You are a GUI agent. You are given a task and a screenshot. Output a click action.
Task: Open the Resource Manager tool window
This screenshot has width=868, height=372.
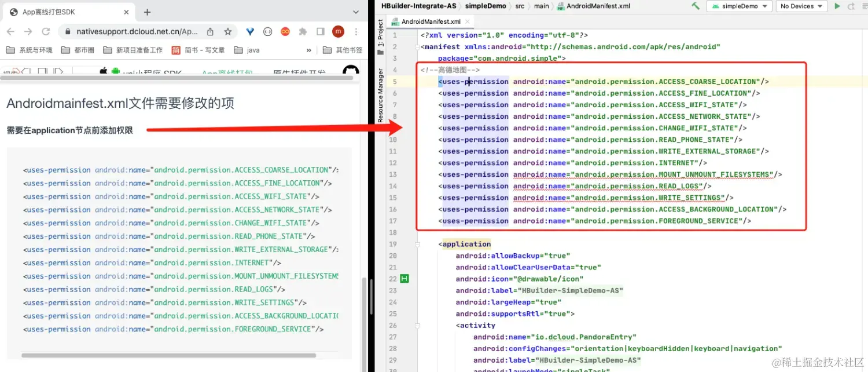point(380,95)
